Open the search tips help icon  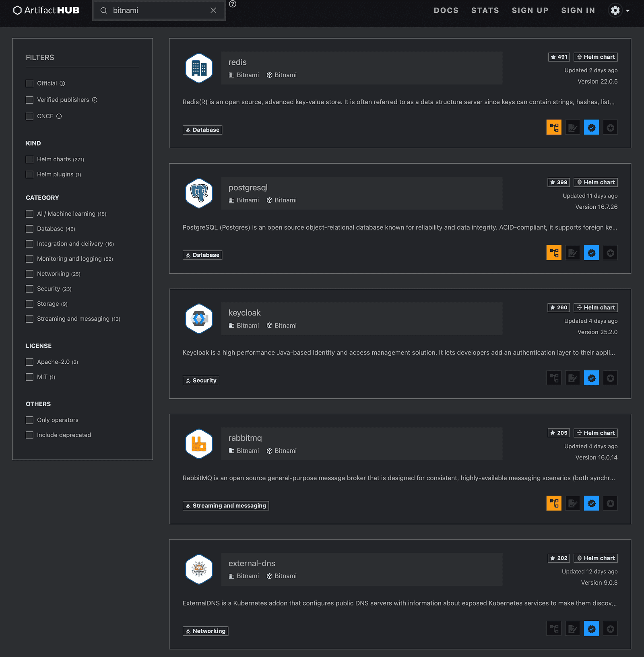click(233, 4)
